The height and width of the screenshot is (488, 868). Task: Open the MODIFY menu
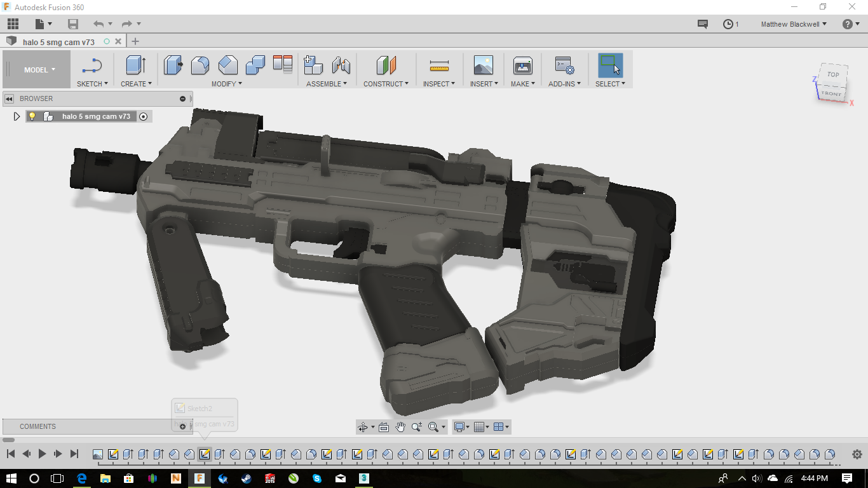(x=227, y=84)
